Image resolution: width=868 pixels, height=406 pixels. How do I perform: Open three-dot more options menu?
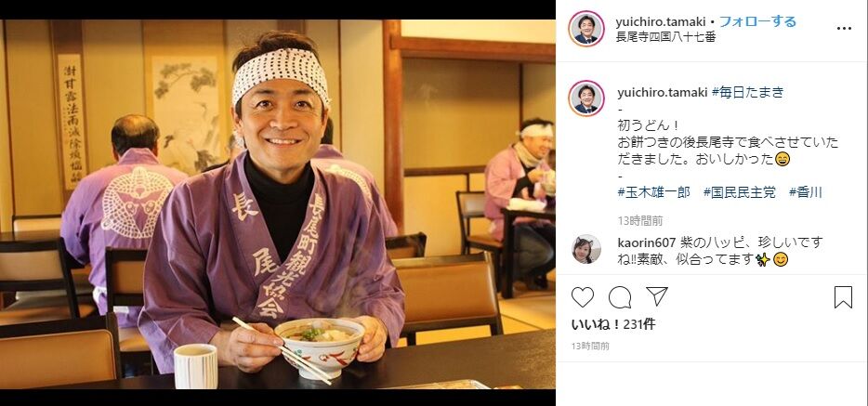[844, 28]
